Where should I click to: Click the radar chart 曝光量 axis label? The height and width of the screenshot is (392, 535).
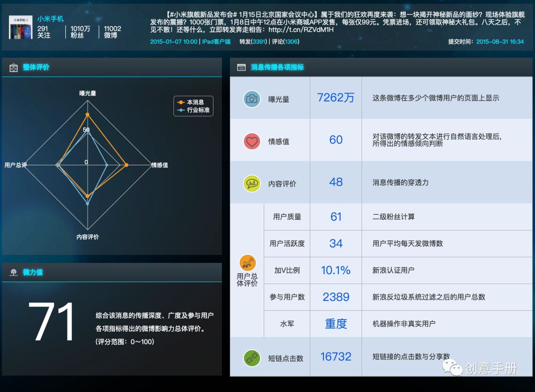coord(88,93)
